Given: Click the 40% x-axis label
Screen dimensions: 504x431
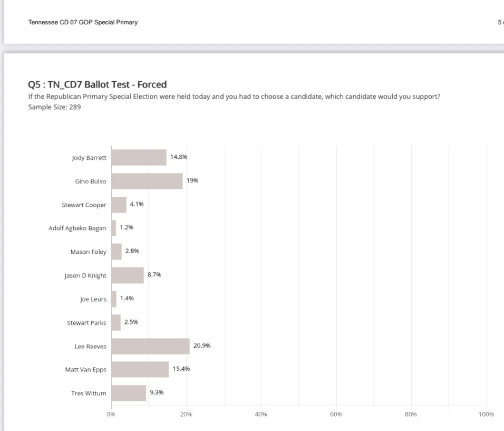Looking at the screenshot, I should [x=260, y=415].
